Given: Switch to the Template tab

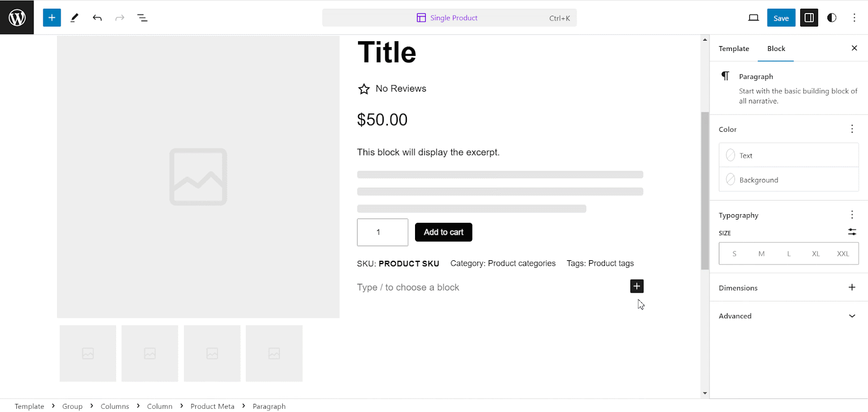Looking at the screenshot, I should [734, 49].
